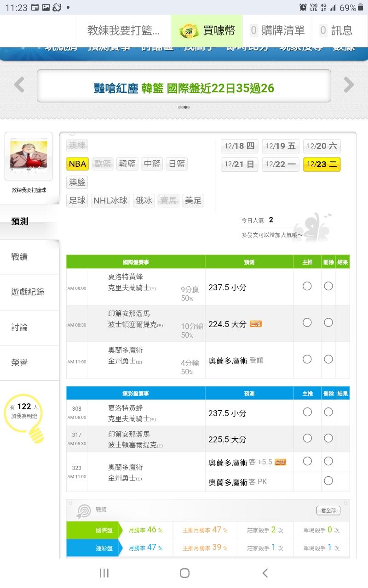Screen dimensions: 368x588
Task: Choose date 12/23 二
Action: pos(322,164)
